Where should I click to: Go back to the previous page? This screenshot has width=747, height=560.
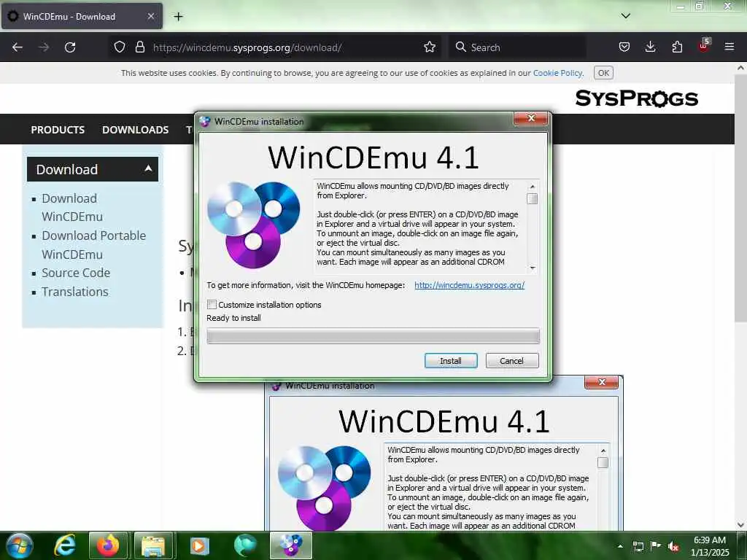(x=18, y=47)
